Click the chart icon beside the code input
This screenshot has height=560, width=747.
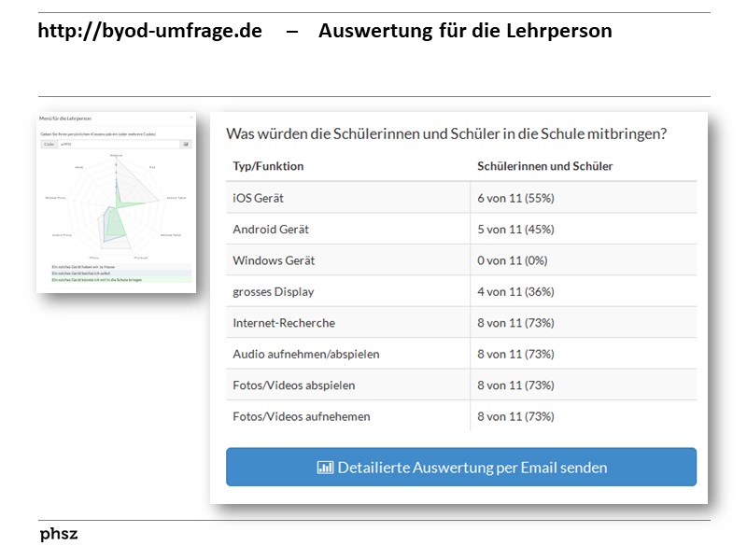pos(185,145)
